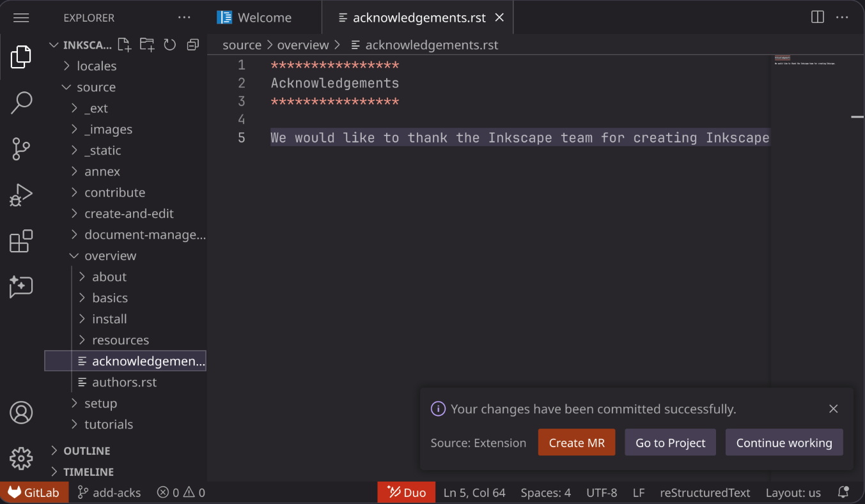Click the Go to Project button

(670, 443)
